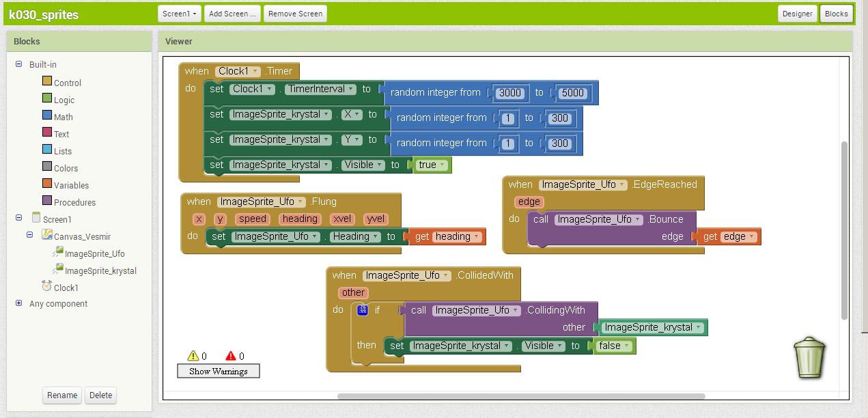The width and height of the screenshot is (868, 418).
Task: Open the blue mutator icon on the if block
Action: (x=363, y=310)
